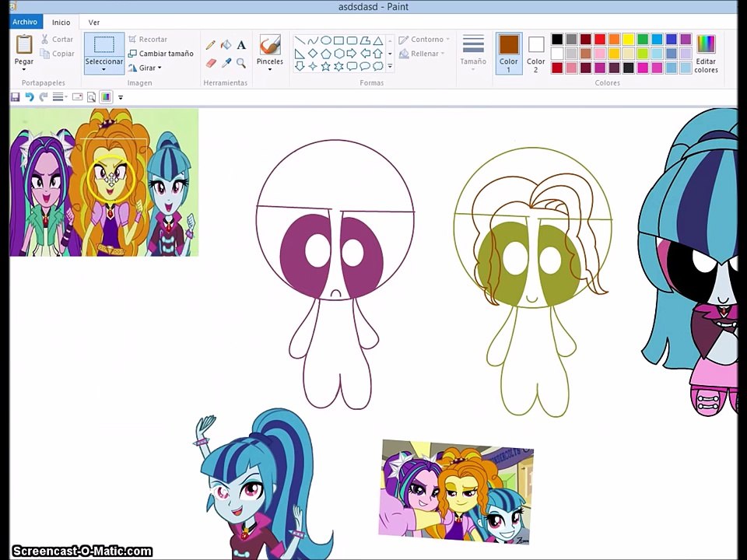Choose the right arrow shape
Image resolution: width=747 pixels, height=560 pixels.
coord(352,54)
